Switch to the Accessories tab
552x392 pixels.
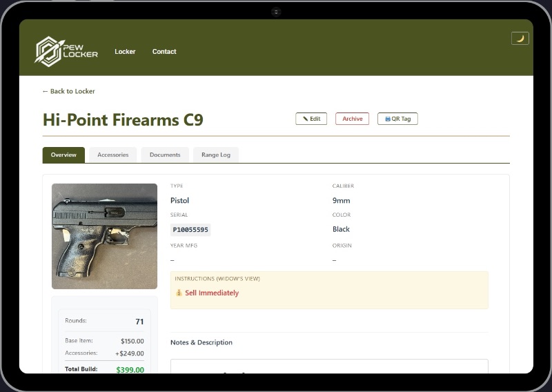coord(112,155)
